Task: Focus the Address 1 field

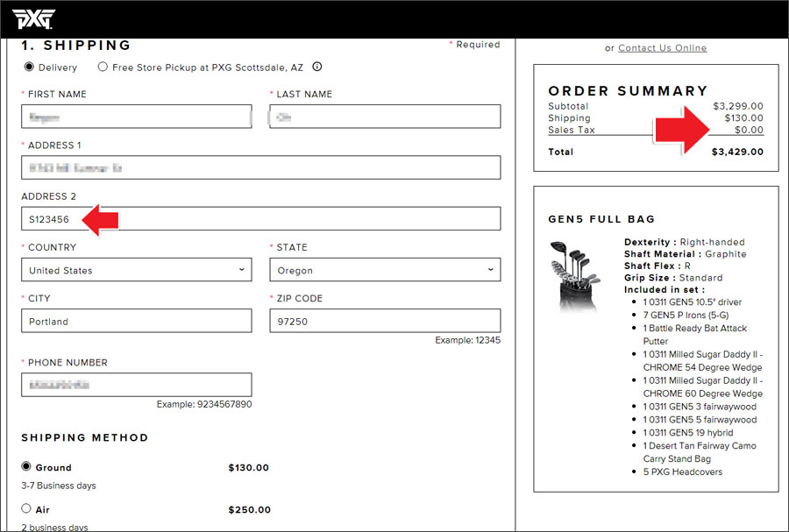Action: [260, 167]
